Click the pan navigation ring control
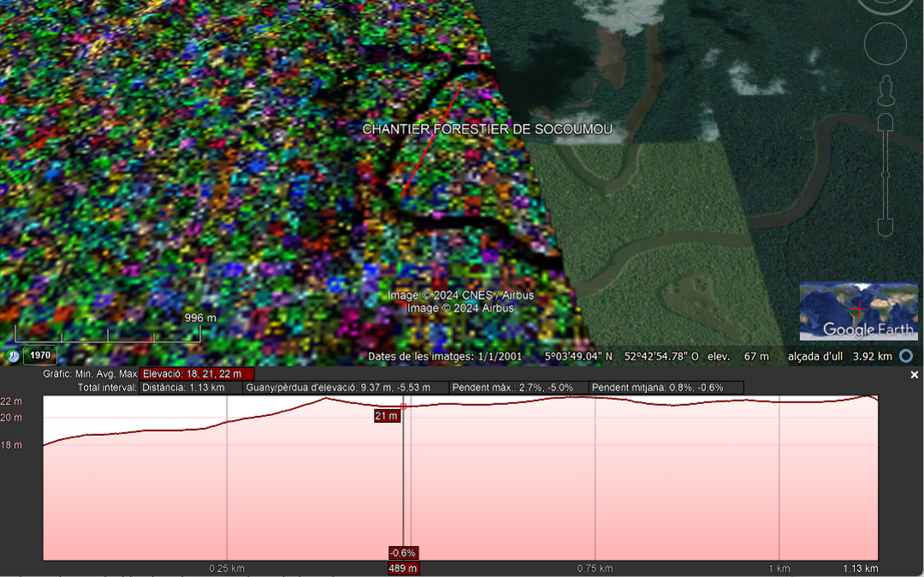The image size is (924, 577). [x=885, y=45]
